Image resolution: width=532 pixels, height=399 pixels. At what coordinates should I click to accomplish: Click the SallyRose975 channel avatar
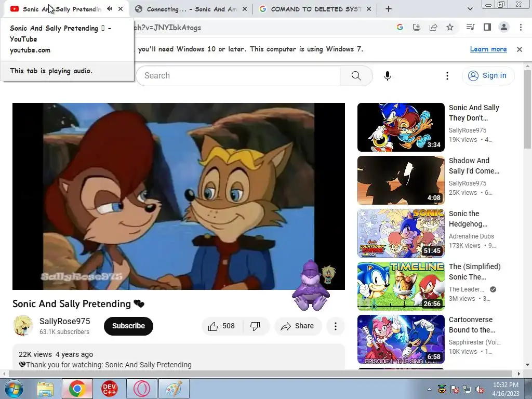coord(23,325)
